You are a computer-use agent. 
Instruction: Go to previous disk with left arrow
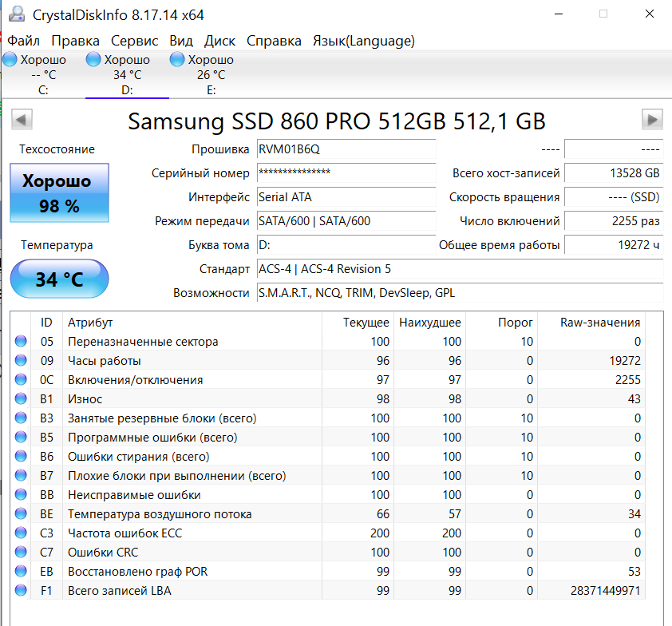coord(22,120)
